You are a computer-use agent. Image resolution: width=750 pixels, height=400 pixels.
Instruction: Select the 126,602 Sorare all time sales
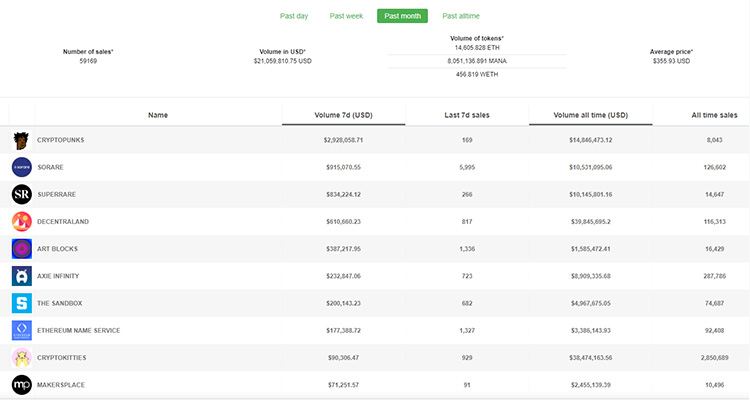[x=715, y=167]
